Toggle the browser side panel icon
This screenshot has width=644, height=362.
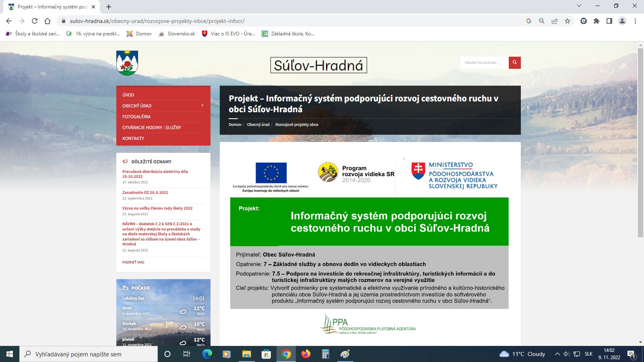point(609,21)
